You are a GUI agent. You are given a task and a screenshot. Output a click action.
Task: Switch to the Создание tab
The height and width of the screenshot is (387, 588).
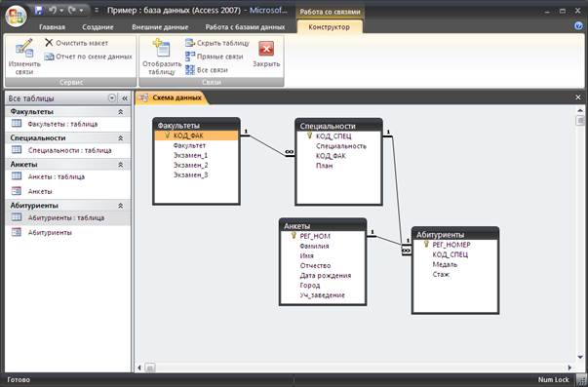click(98, 27)
